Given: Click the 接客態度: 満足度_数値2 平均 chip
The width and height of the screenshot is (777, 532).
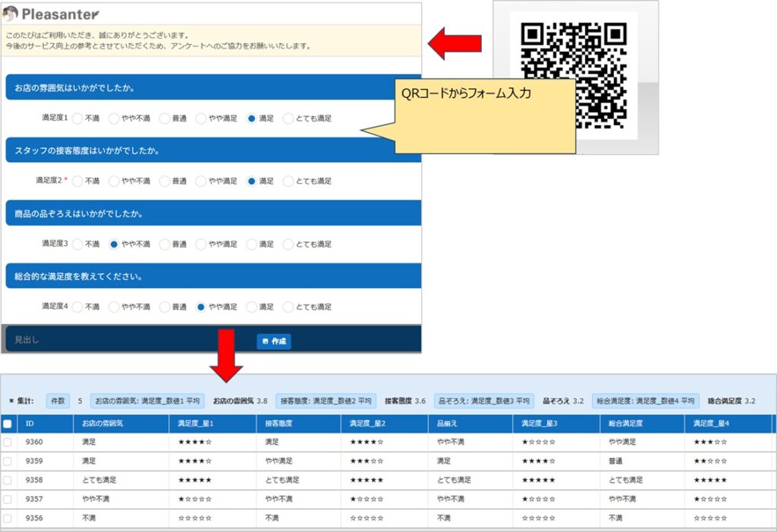Looking at the screenshot, I should 326,401.
